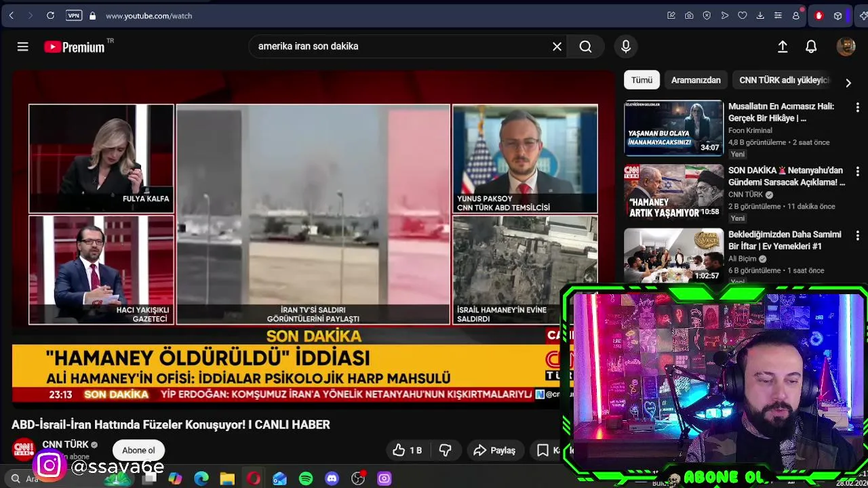Open Microsoft Edge from the taskbar
868x488 pixels.
[201, 479]
